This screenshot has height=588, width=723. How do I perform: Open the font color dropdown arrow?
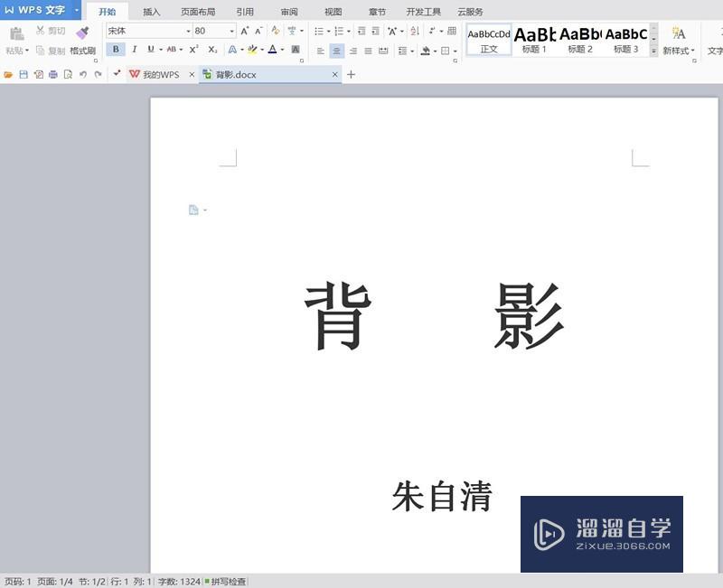(281, 50)
